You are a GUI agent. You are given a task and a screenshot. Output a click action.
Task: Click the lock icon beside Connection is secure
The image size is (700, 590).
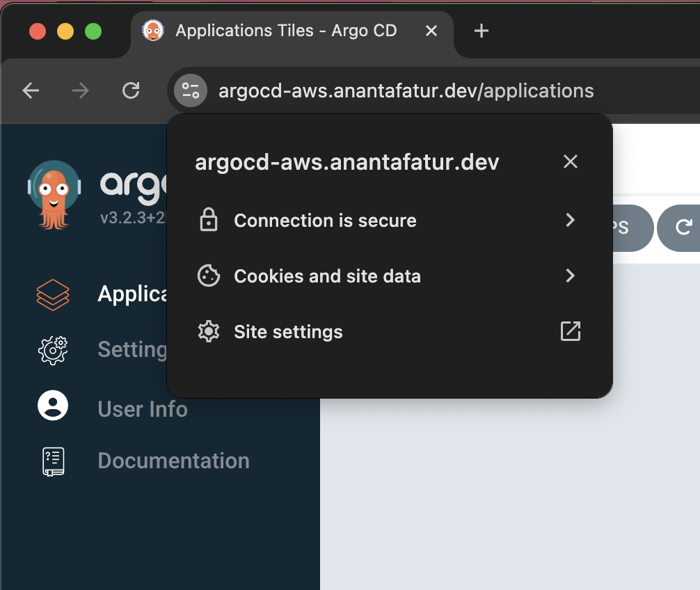[x=209, y=221]
